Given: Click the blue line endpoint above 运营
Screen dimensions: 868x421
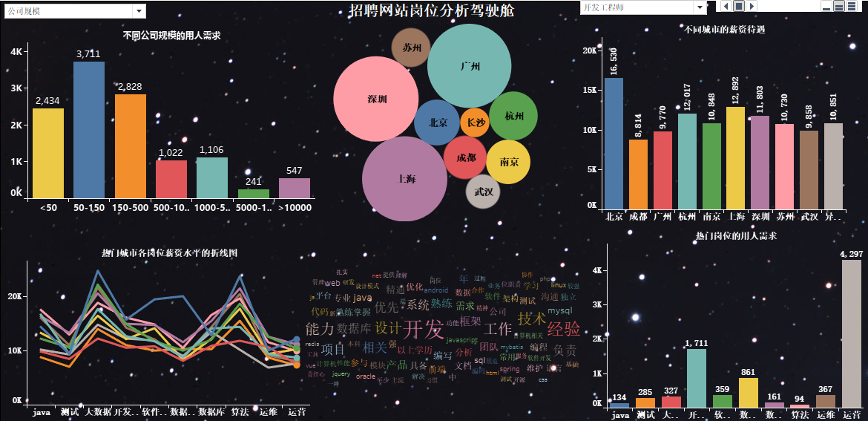Looking at the screenshot, I should 296,339.
